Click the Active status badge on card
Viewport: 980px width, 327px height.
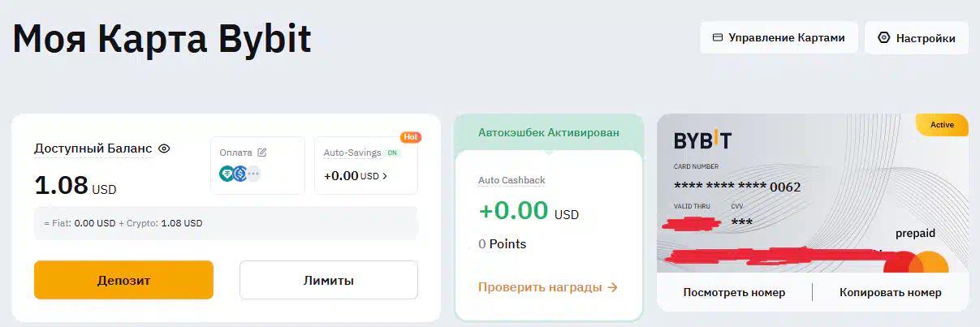[942, 125]
